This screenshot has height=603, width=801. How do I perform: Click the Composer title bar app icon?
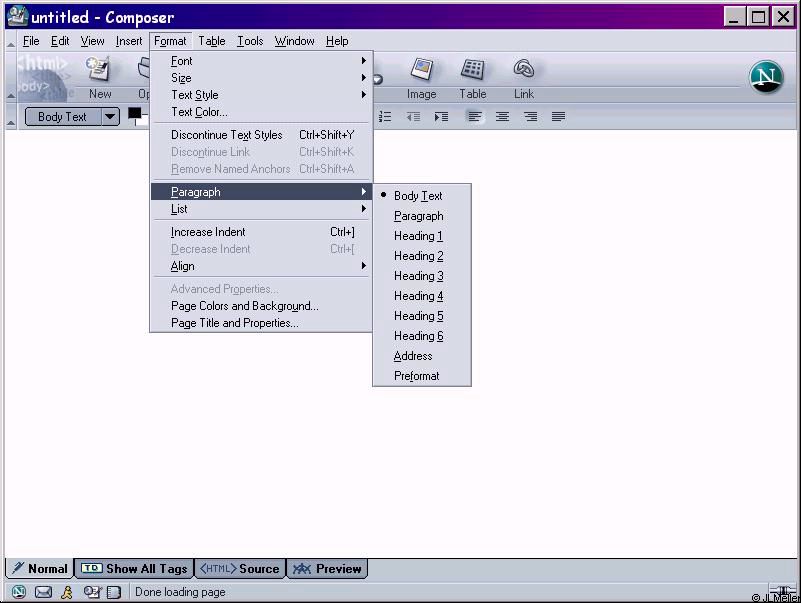17,16
